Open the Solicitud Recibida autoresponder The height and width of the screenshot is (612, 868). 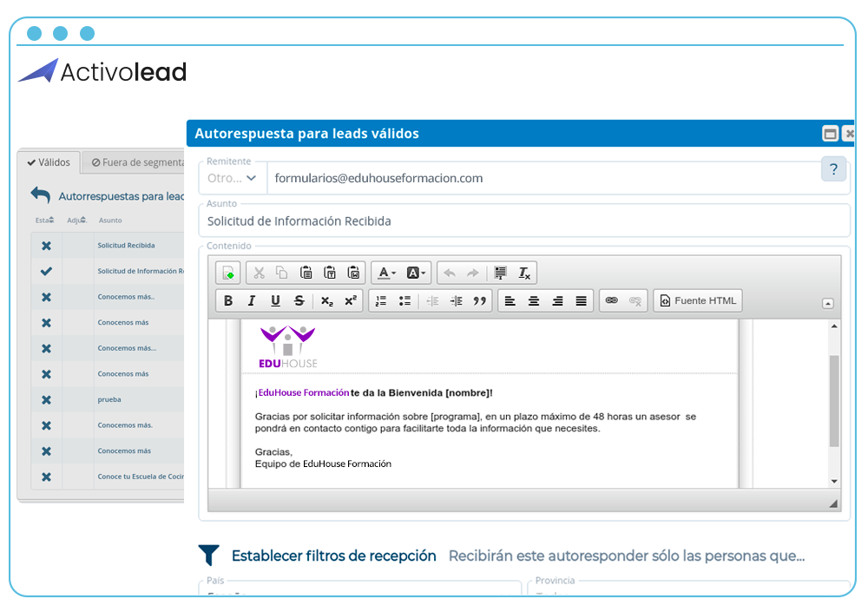pos(126,246)
